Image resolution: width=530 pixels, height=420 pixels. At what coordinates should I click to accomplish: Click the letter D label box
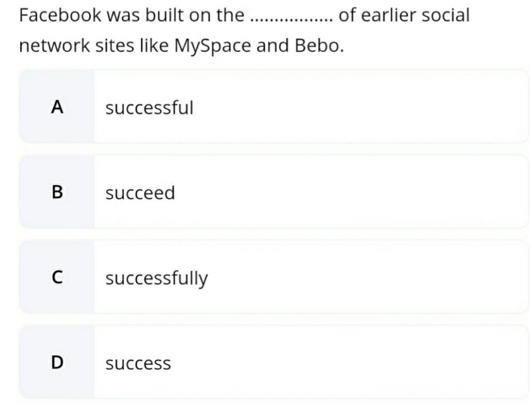(x=57, y=362)
